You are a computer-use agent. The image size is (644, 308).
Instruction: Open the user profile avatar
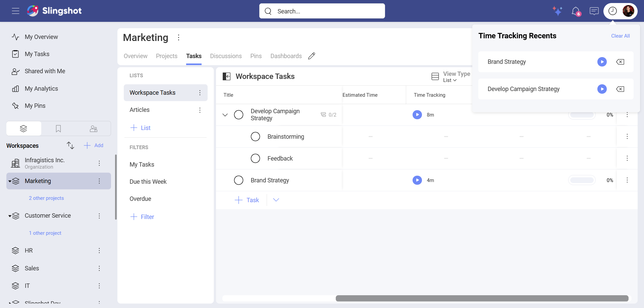[628, 11]
